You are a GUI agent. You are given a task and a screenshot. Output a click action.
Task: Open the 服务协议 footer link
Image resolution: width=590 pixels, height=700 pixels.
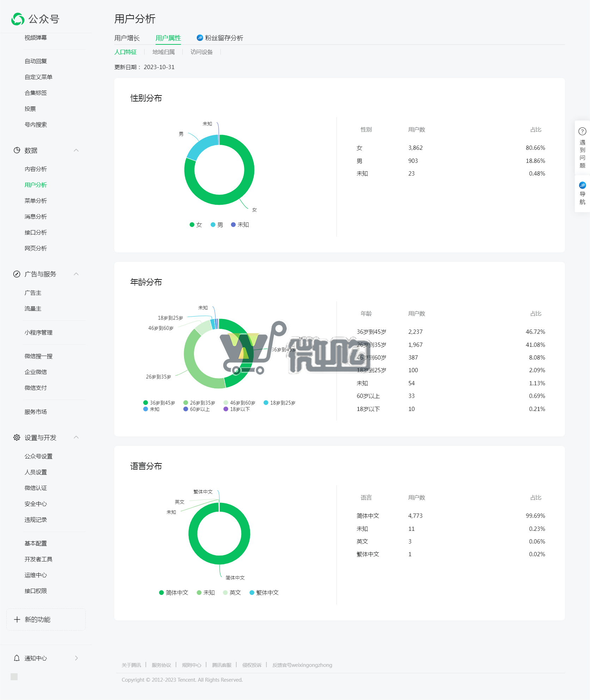161,665
